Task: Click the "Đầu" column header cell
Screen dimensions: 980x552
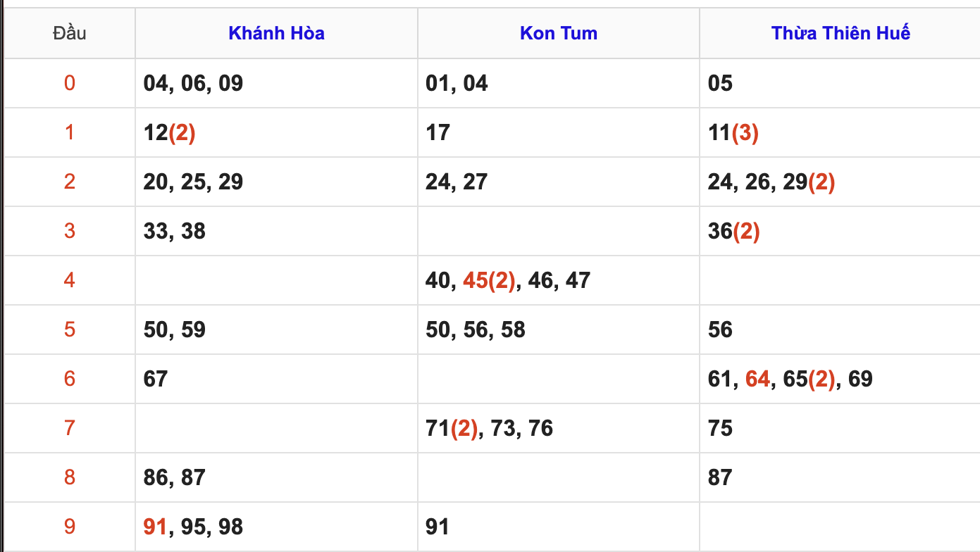Action: point(69,33)
